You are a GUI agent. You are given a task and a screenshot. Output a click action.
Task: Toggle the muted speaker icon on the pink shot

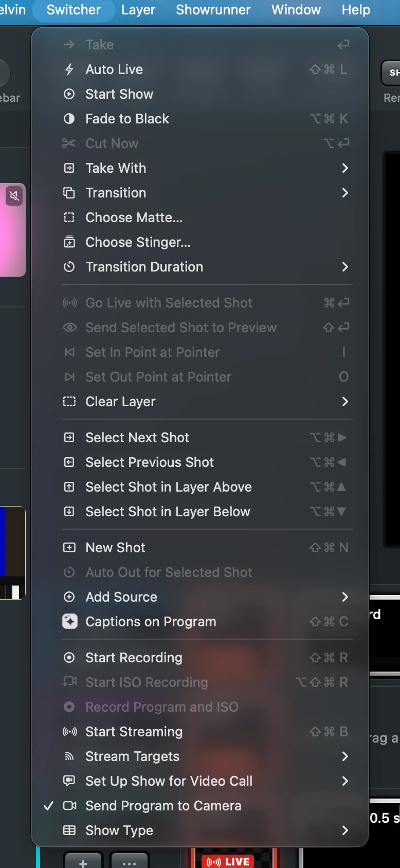point(14,195)
